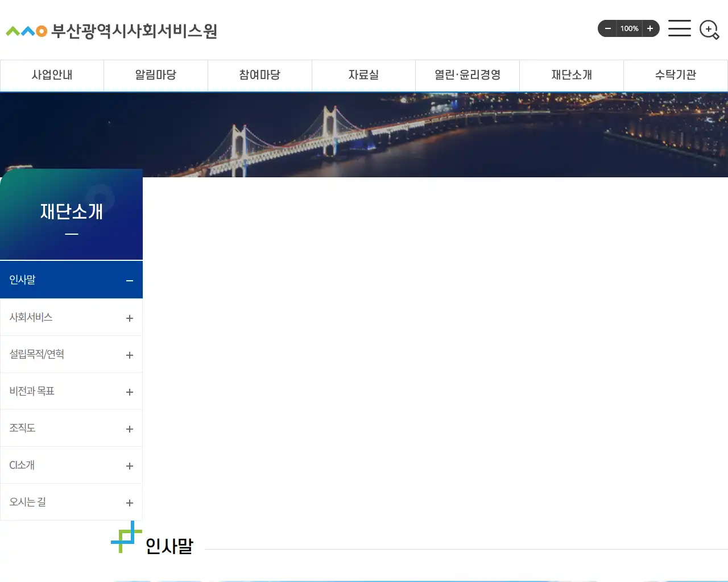Open the 사업안내 menu
728x582 pixels.
coord(52,74)
